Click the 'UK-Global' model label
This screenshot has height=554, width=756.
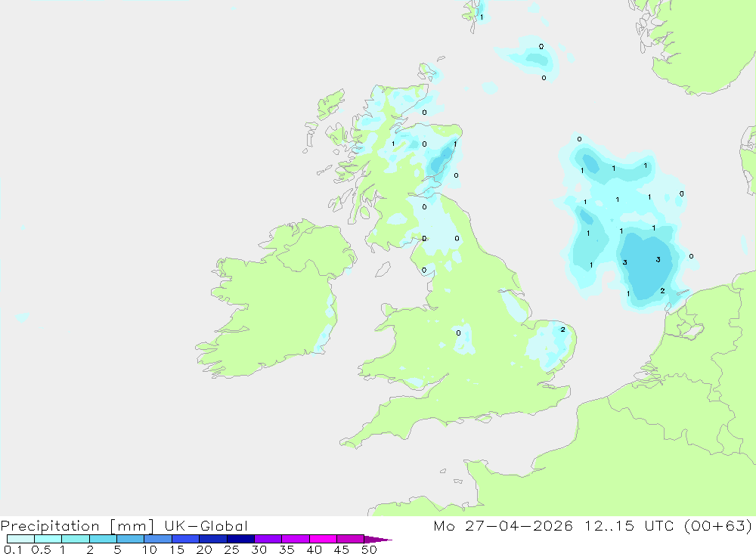(206, 525)
